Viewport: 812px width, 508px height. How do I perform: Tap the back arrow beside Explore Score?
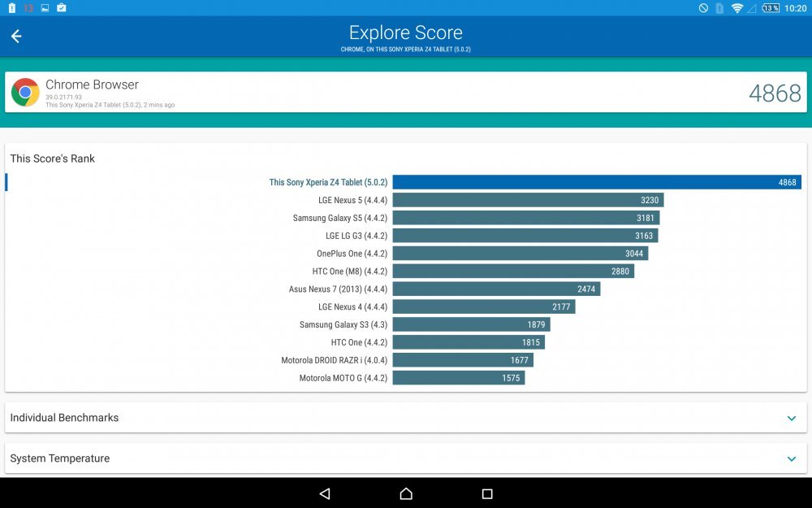point(15,36)
